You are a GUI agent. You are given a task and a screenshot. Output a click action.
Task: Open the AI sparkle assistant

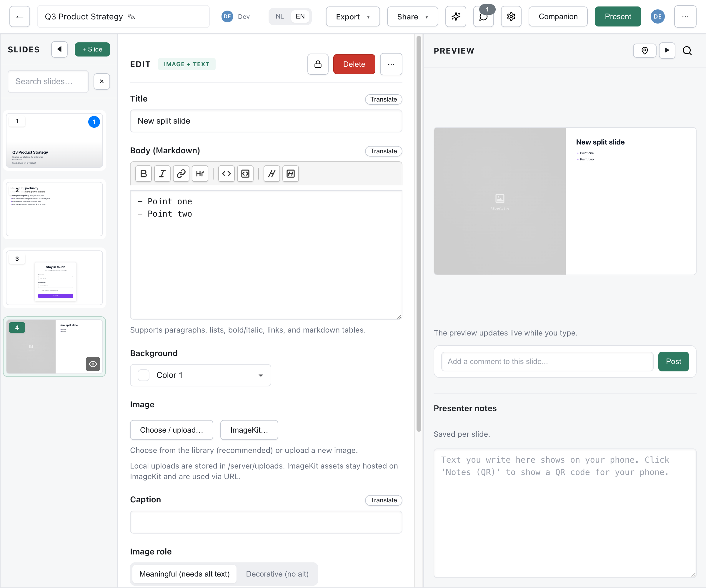pyautogui.click(x=456, y=16)
